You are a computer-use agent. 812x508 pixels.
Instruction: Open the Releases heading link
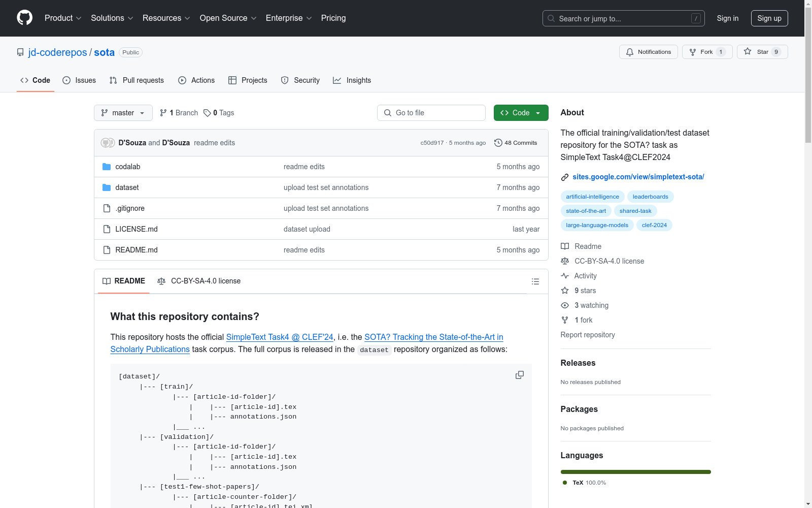click(578, 363)
